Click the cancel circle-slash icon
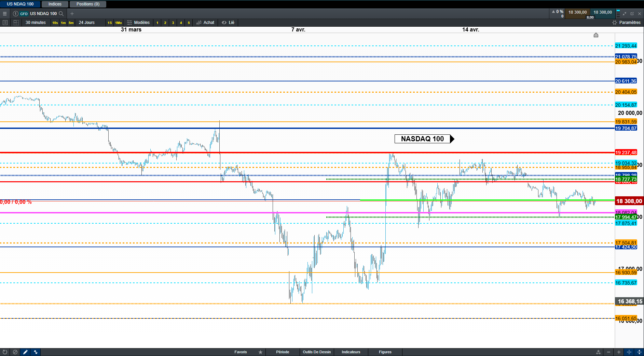The width and height of the screenshot is (644, 356). (15, 352)
